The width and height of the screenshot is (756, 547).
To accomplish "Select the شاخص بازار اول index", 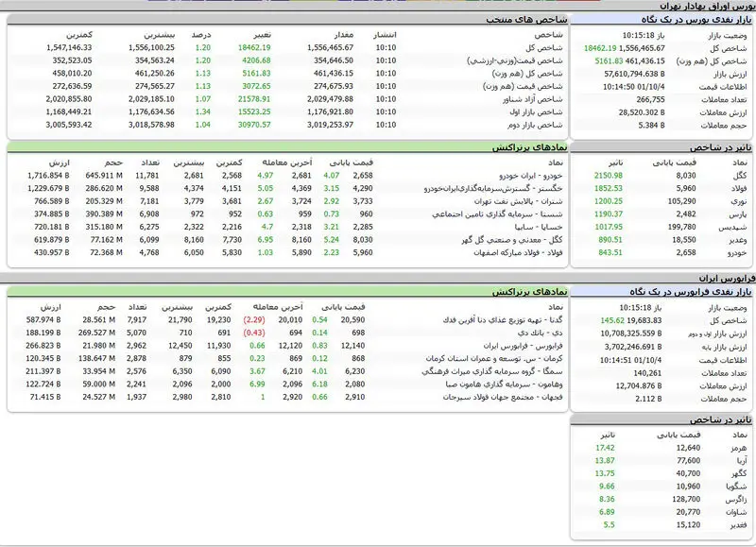I will [x=536, y=111].
